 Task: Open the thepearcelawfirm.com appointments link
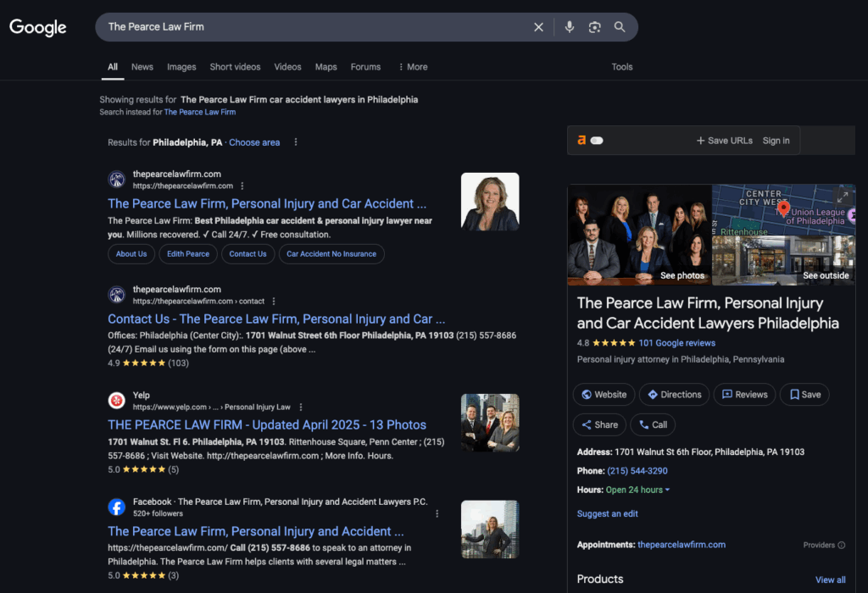pos(682,545)
